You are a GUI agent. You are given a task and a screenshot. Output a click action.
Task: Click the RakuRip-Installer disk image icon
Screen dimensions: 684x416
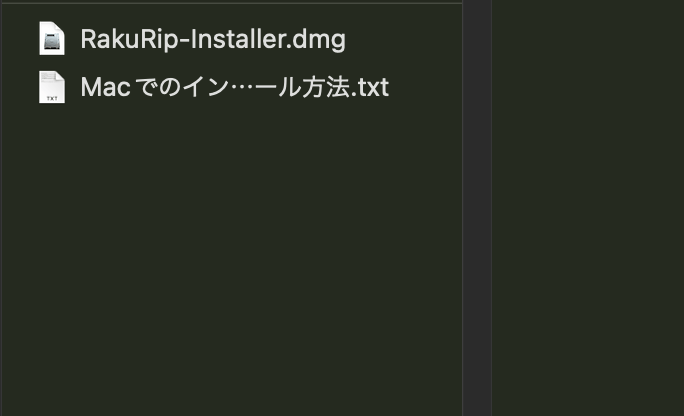[x=51, y=39]
